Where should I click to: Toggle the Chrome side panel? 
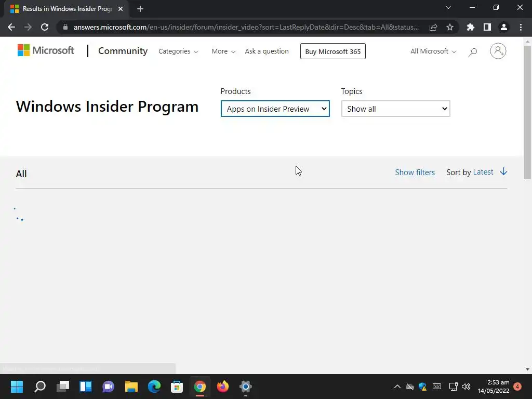(x=487, y=27)
